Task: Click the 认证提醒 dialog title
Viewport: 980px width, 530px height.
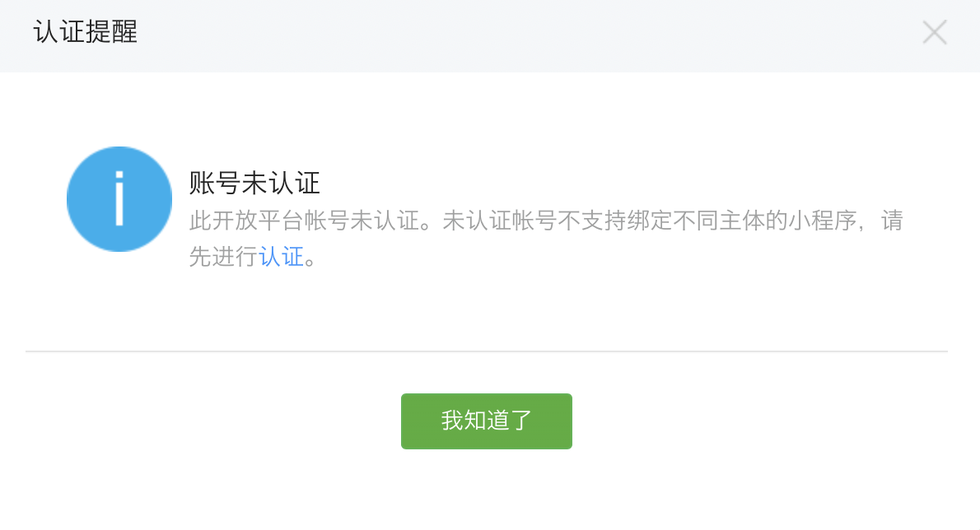Action: pyautogui.click(x=86, y=32)
